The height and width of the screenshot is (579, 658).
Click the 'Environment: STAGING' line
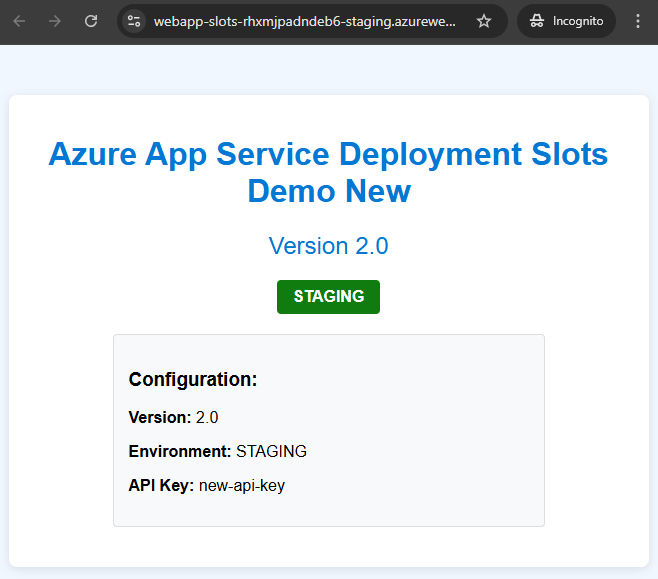pyautogui.click(x=217, y=451)
